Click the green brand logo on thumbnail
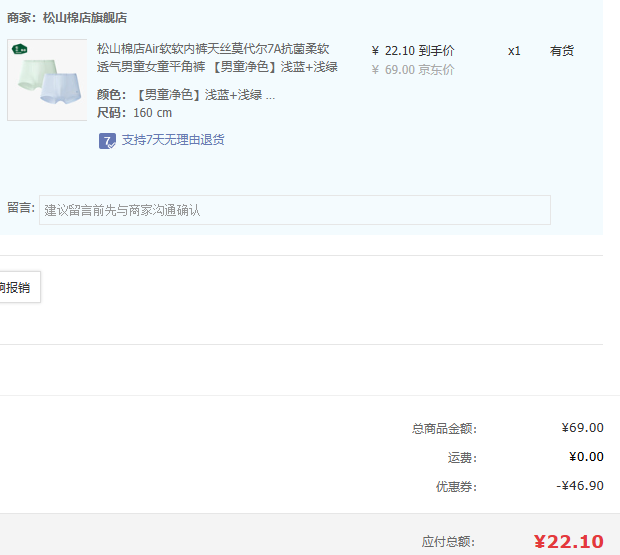Image resolution: width=620 pixels, height=555 pixels. (x=19, y=49)
